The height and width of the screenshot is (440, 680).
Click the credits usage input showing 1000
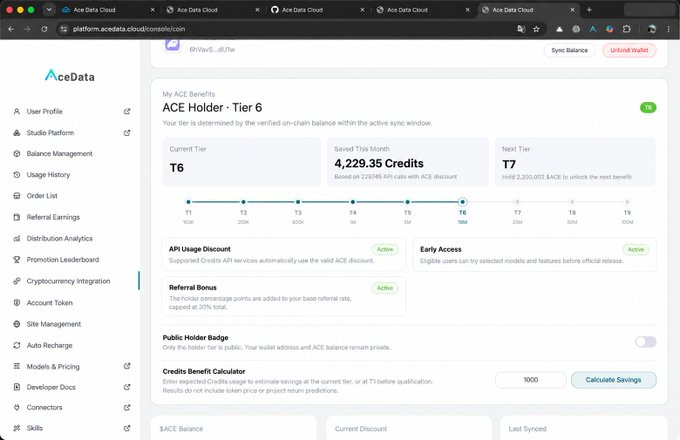[530, 380]
